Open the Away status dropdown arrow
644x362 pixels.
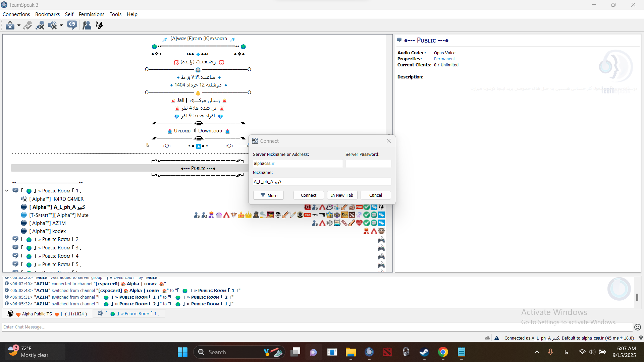coord(19,25)
